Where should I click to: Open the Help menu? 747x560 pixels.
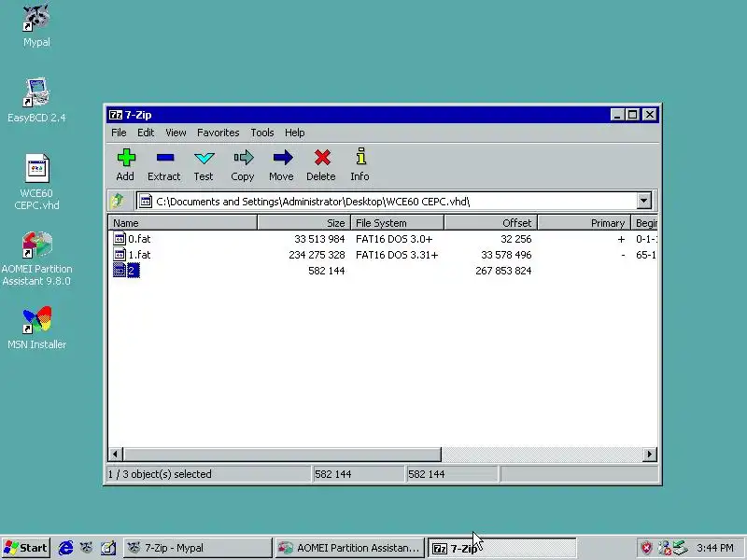point(295,133)
